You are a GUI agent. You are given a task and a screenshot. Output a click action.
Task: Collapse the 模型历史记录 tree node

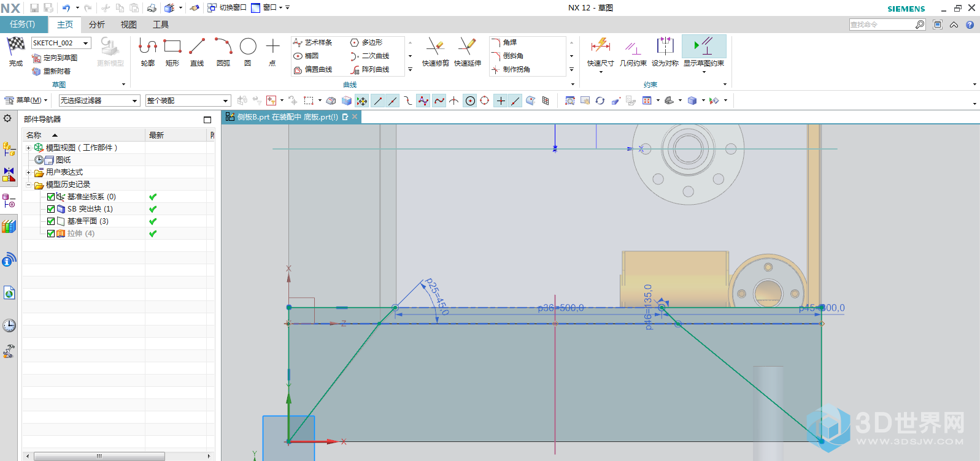(x=28, y=185)
